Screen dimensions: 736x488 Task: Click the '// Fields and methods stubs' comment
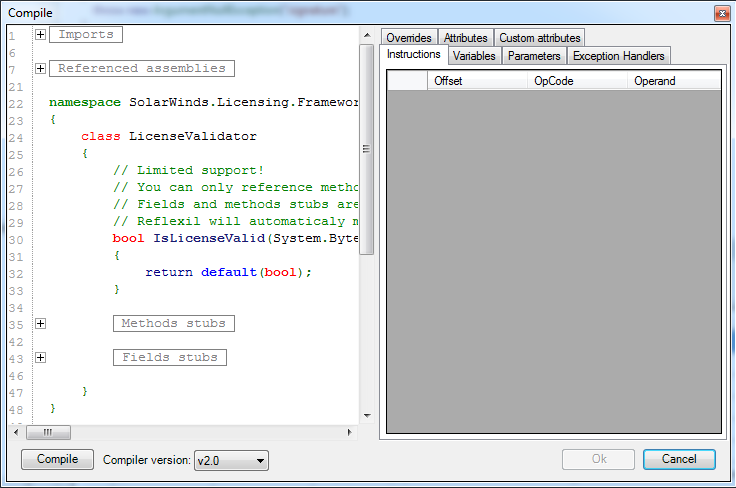point(235,204)
